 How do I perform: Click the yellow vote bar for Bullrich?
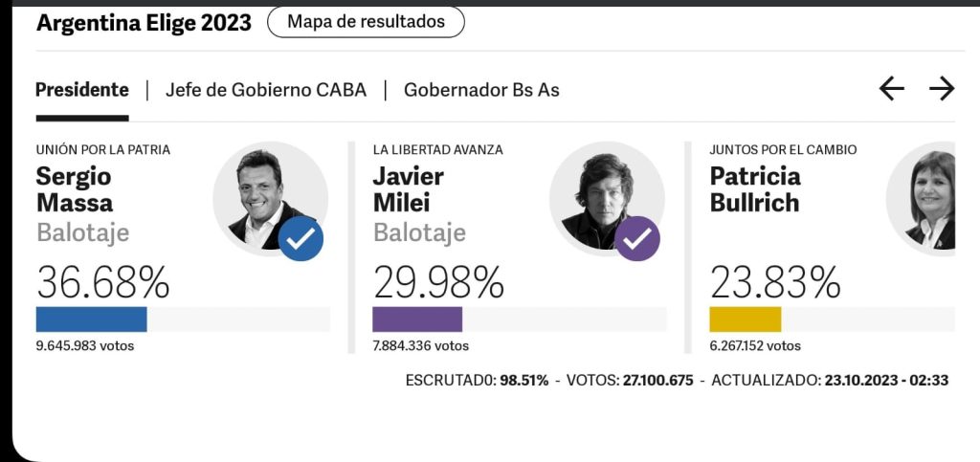pos(745,319)
